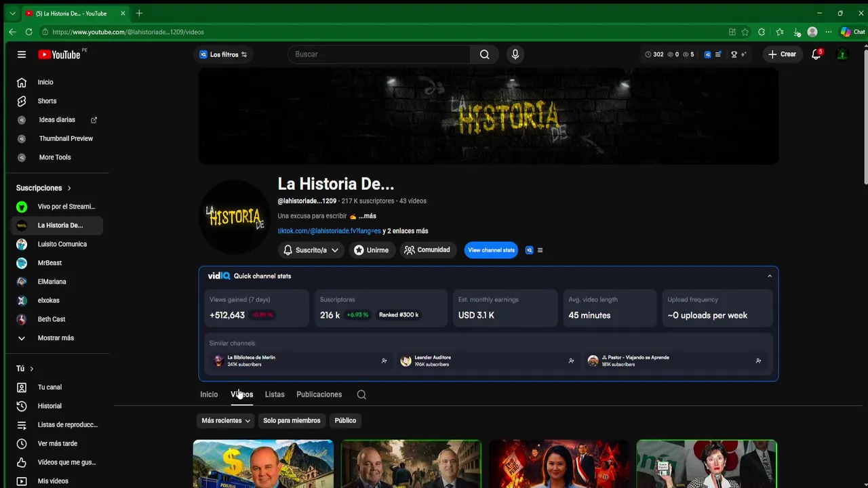Image resolution: width=868 pixels, height=488 pixels.
Task: Go to YouTube home via the logo
Action: click(59, 54)
